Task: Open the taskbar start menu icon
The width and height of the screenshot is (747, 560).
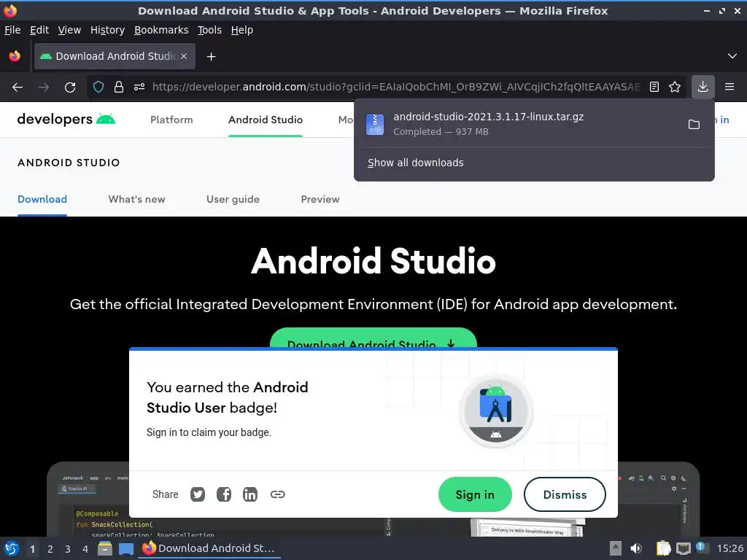Action: pos(12,548)
